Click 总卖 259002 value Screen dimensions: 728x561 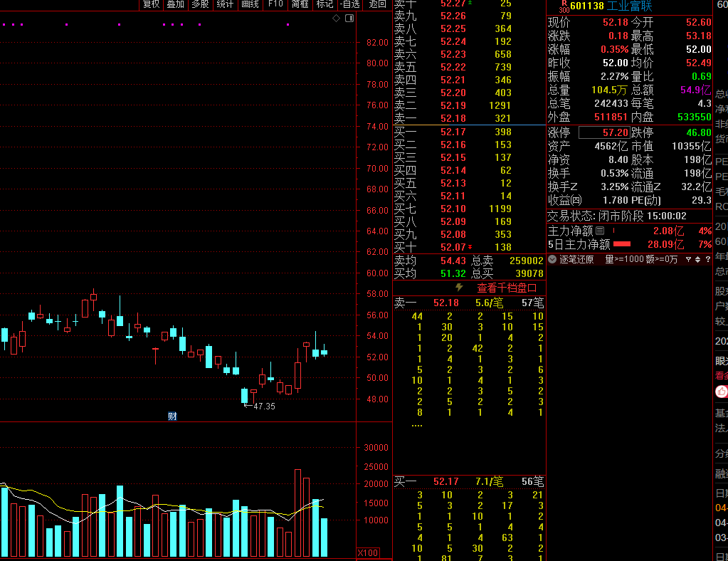click(x=526, y=261)
